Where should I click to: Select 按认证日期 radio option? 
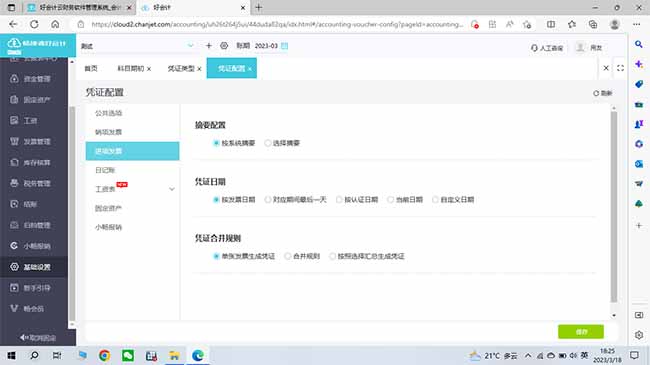point(357,200)
